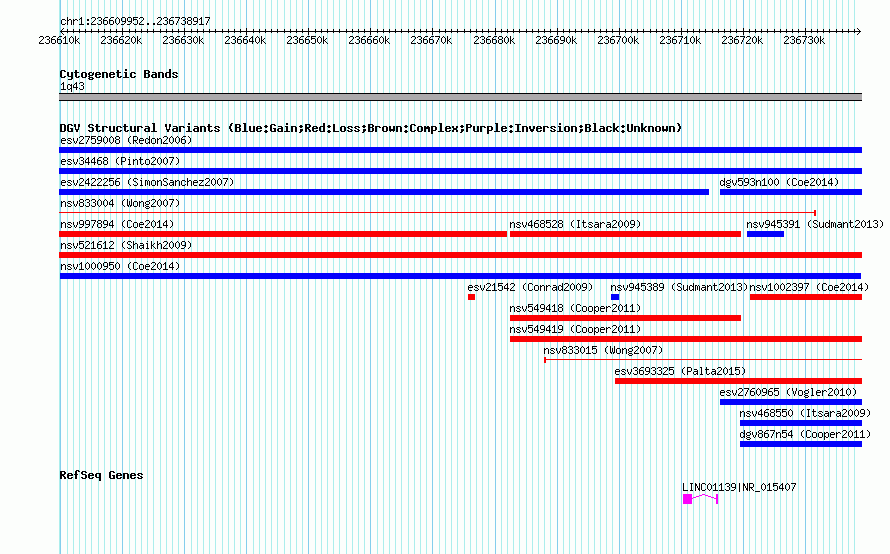890x554 pixels.
Task: Select nsv945391 (Sudmant2013) small blue bar
Action: click(765, 234)
